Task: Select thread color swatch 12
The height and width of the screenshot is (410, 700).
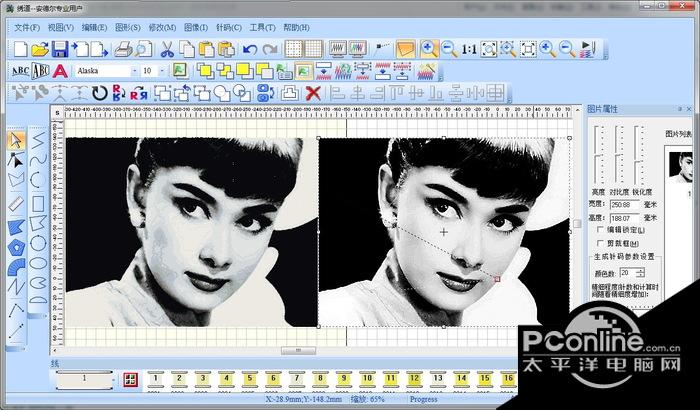Action: click(x=414, y=380)
